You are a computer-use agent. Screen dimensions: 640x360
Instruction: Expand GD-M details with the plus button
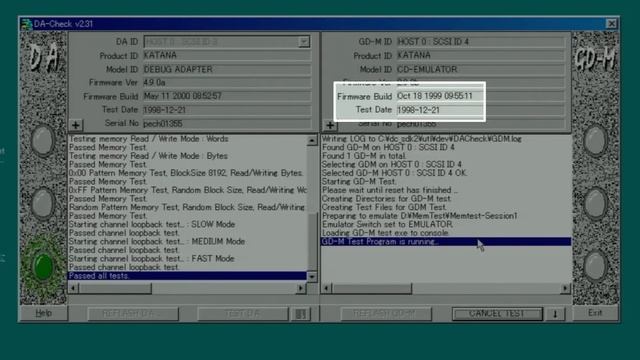[x=330, y=125]
